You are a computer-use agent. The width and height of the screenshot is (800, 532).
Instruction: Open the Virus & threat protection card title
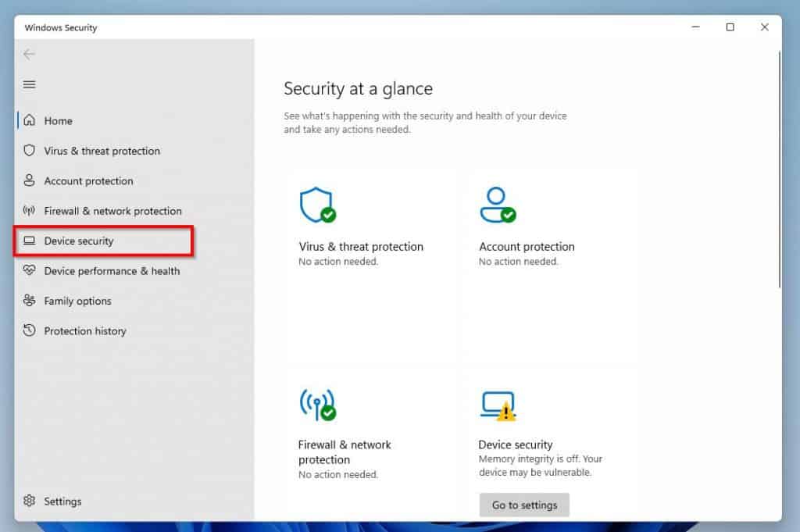[361, 247]
